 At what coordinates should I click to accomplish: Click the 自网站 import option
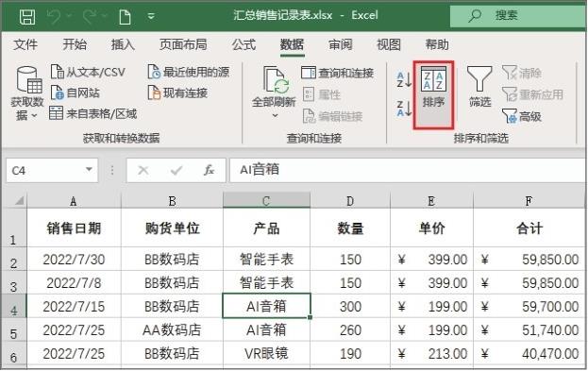pyautogui.click(x=75, y=93)
